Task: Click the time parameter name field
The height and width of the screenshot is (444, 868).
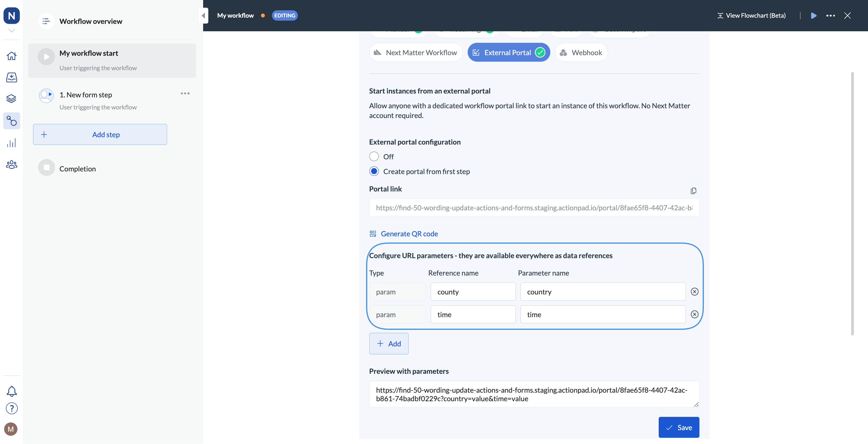Action: pos(603,314)
